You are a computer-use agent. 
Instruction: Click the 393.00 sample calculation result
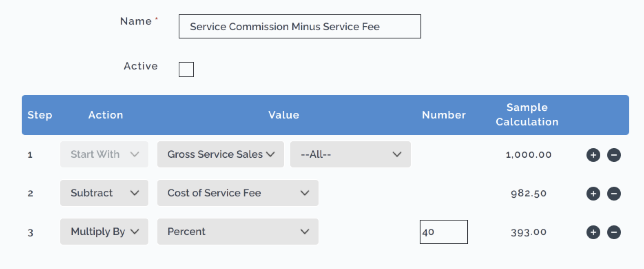[x=529, y=232]
